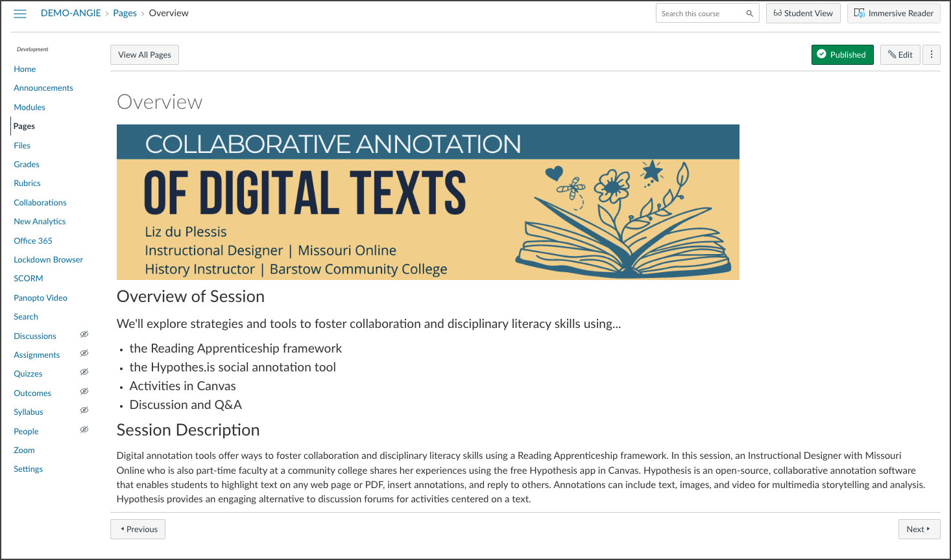Launch the Immersive Reader
The image size is (951, 560).
893,14
